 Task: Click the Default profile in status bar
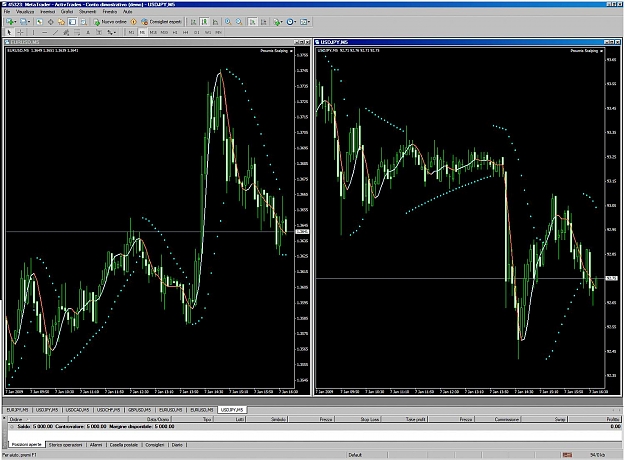coord(355,455)
